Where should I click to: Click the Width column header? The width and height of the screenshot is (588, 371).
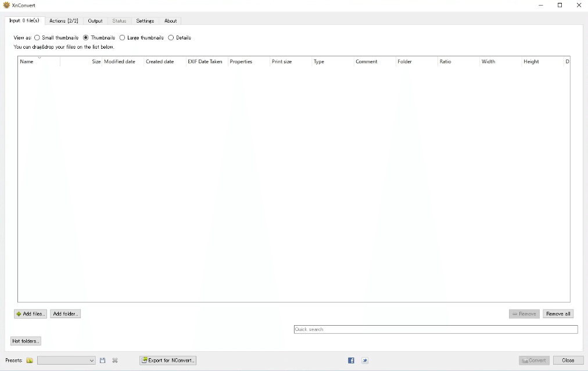click(x=501, y=62)
